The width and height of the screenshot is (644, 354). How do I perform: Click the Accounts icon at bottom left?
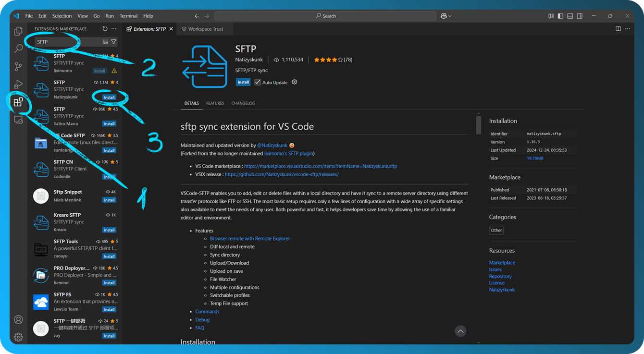[18, 319]
